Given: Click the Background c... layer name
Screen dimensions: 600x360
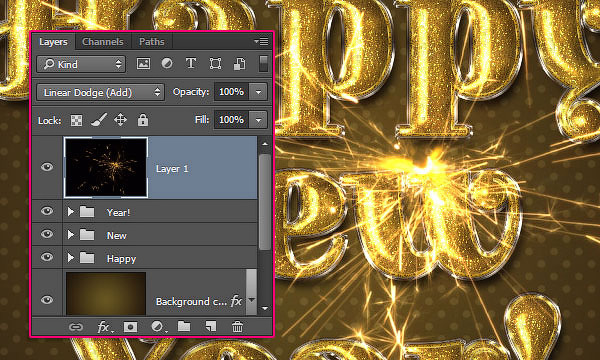Looking at the screenshot, I should 191,301.
